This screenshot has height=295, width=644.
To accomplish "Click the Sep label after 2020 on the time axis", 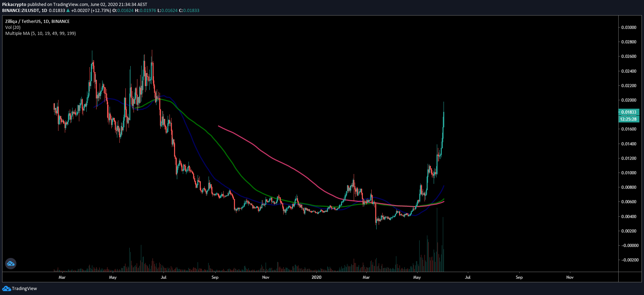I will click(x=519, y=277).
